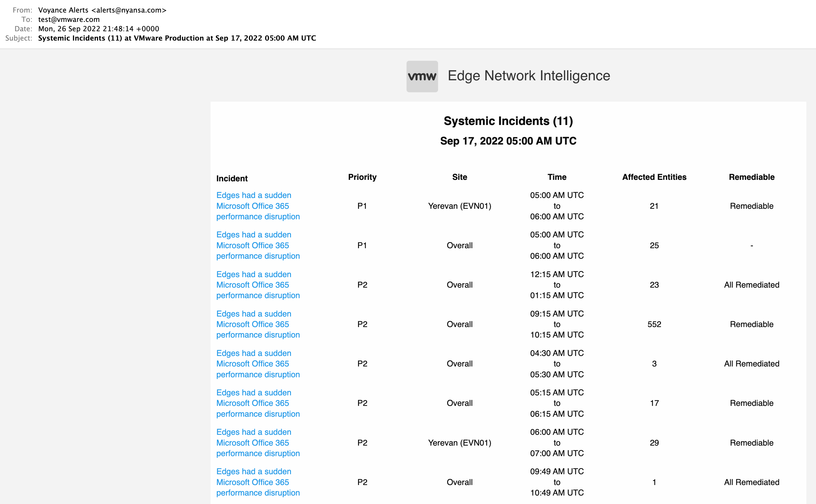Image resolution: width=816 pixels, height=504 pixels.
Task: Click Remediable status in 21 entities row
Action: point(752,206)
